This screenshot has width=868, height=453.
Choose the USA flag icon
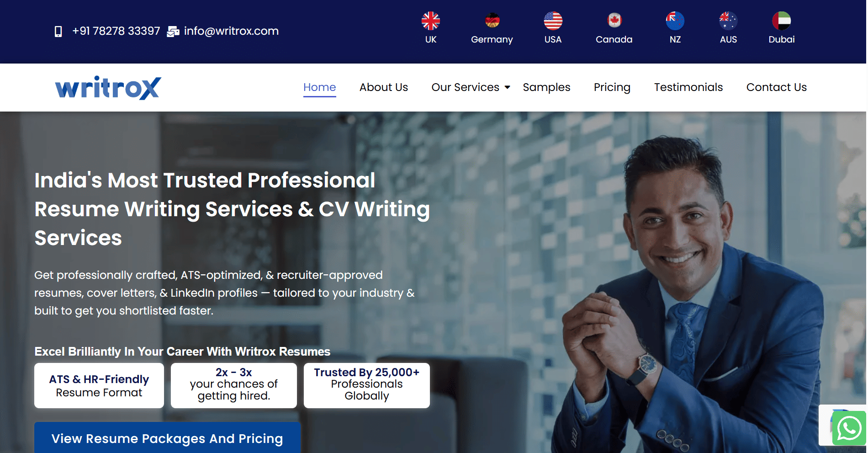(553, 21)
